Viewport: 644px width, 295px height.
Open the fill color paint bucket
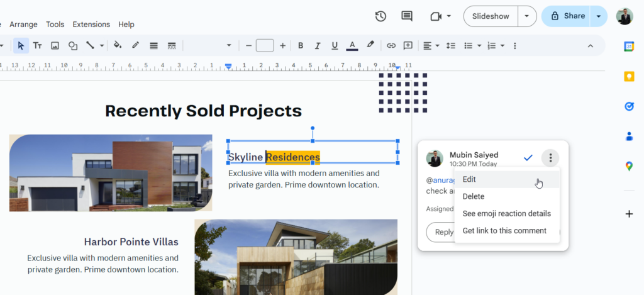coord(117,45)
